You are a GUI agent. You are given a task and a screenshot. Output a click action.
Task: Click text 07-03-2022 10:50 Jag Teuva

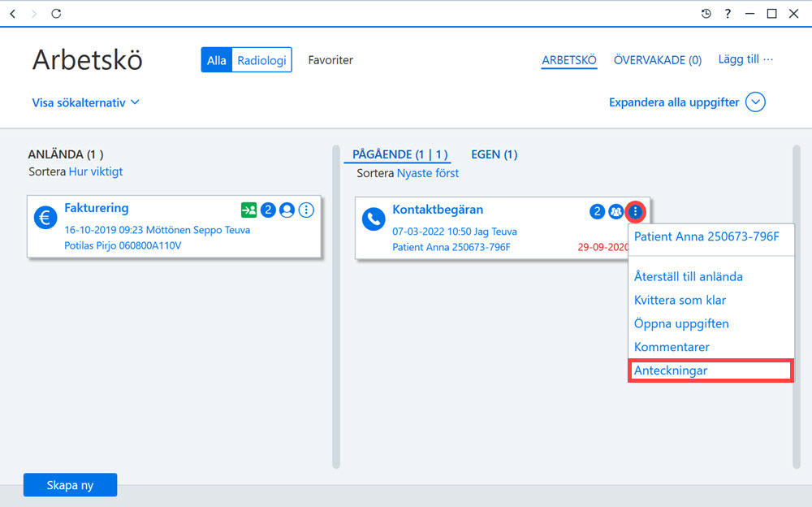[x=454, y=232]
